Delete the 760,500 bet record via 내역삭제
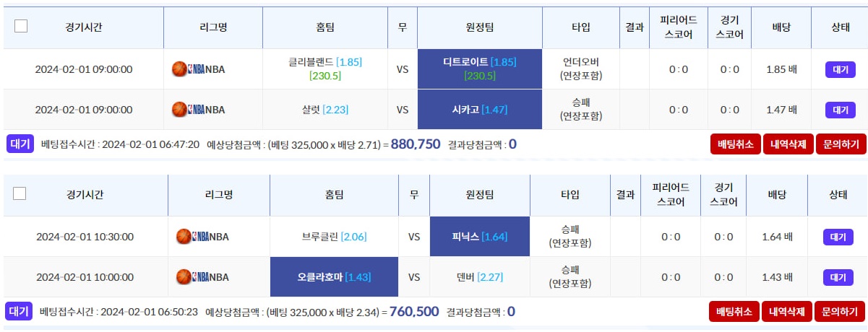This screenshot has width=868, height=332. pos(786,311)
